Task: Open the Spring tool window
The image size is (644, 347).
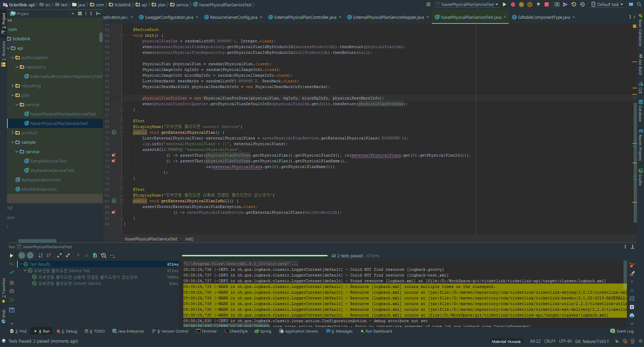Action: (263, 331)
